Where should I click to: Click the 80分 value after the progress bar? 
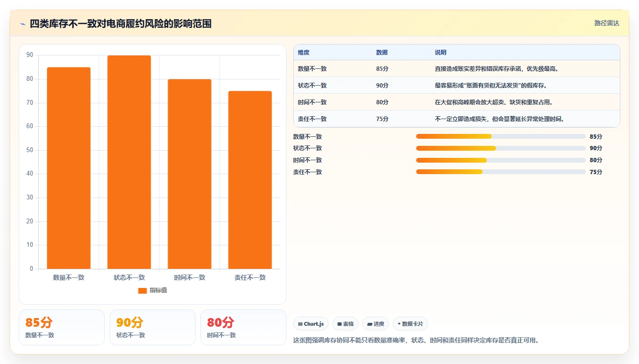point(596,160)
